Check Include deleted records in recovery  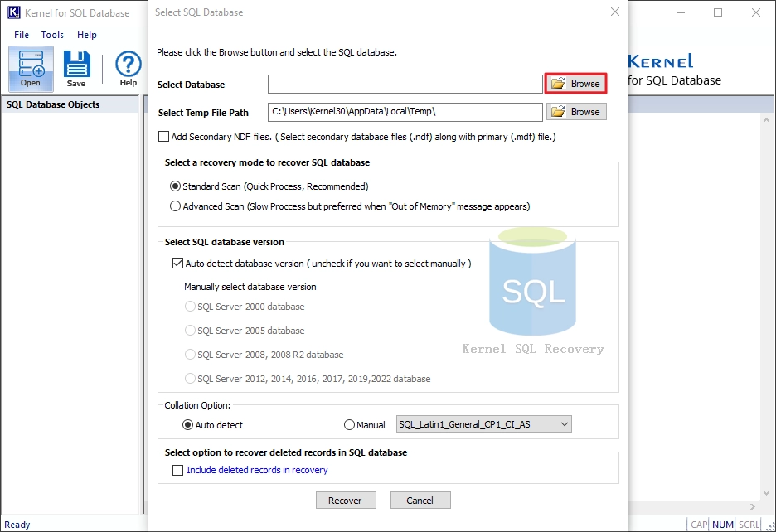[177, 470]
